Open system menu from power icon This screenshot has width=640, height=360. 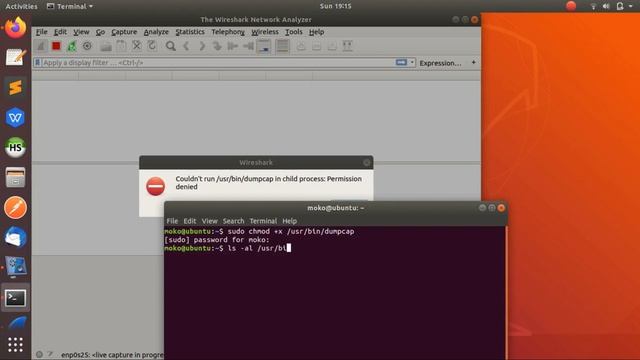point(620,6)
